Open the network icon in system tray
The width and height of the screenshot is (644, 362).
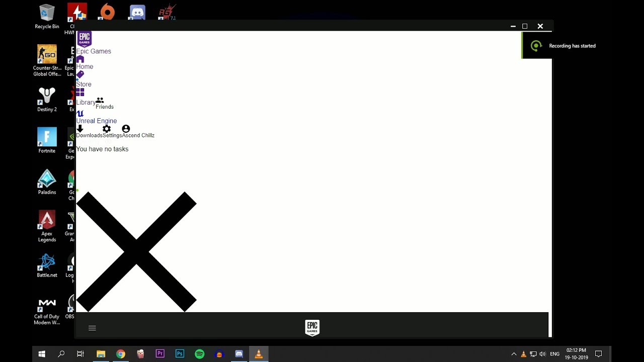533,354
